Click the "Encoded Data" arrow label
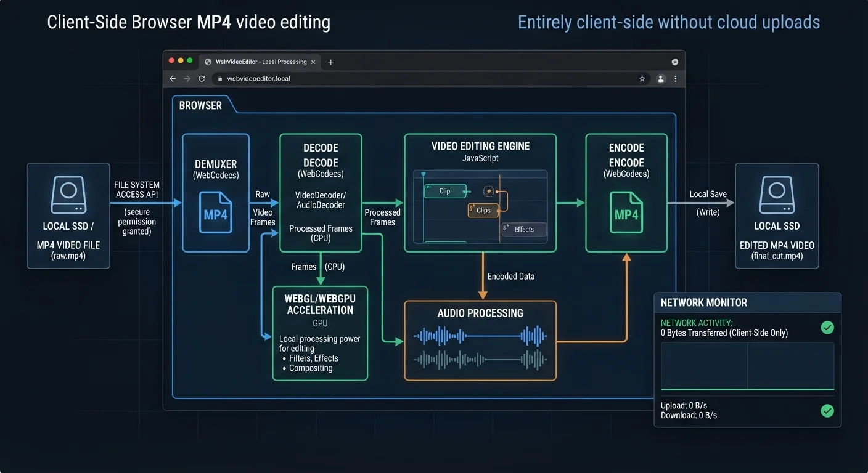The image size is (868, 473). (511, 277)
